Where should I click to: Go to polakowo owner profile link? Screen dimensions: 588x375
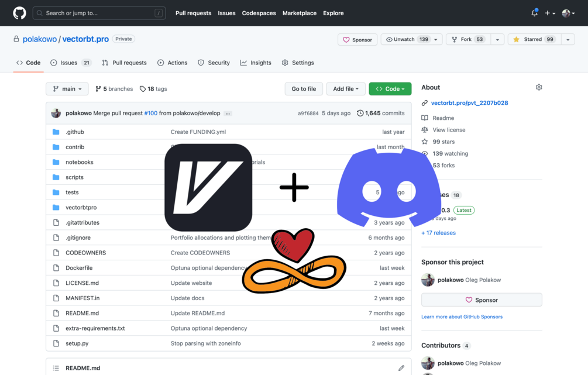coord(40,39)
